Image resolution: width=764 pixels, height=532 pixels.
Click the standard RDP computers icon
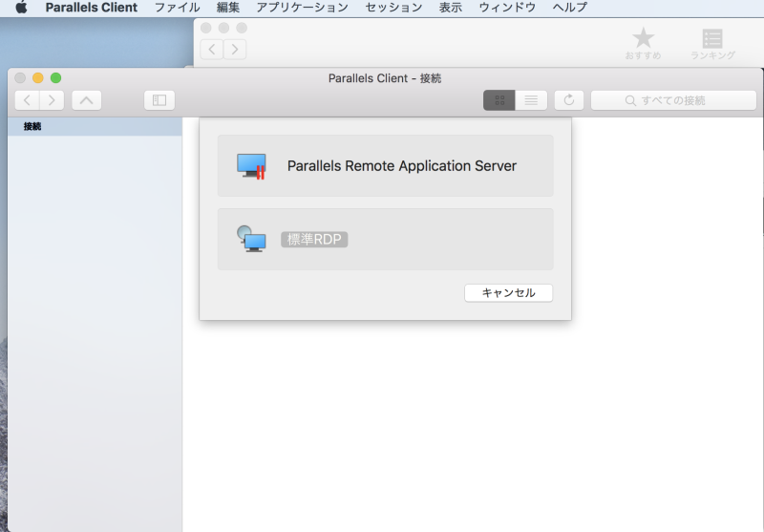tap(251, 239)
